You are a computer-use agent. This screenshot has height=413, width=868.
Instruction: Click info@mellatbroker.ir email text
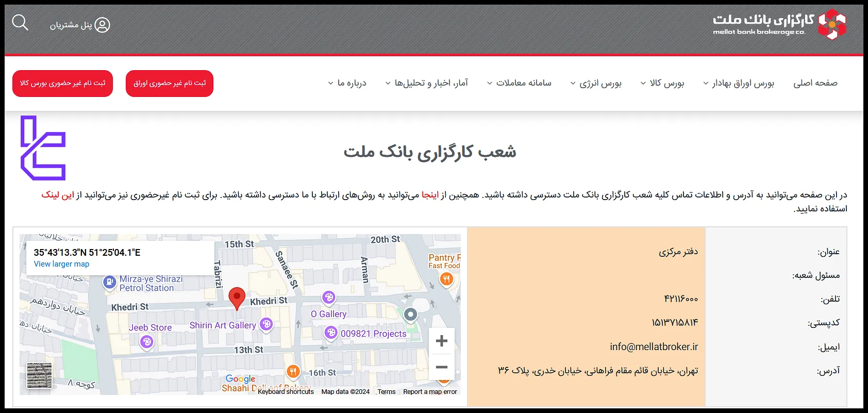pos(654,347)
